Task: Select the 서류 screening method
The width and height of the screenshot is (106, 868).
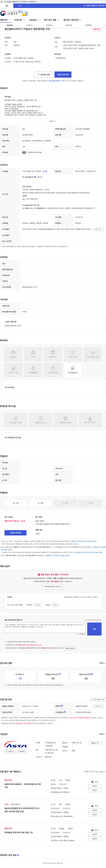Action: (16, 503)
